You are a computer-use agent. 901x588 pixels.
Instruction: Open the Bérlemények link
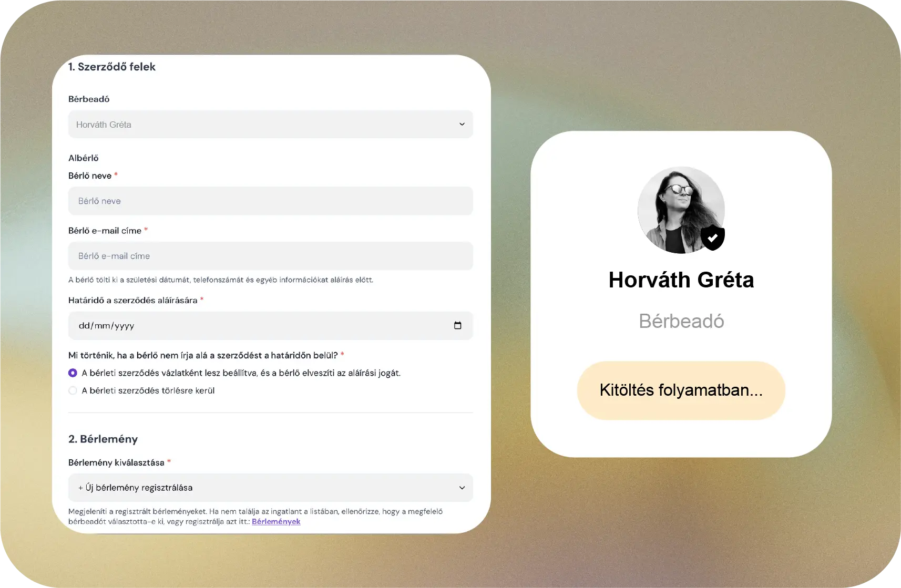[x=276, y=522]
